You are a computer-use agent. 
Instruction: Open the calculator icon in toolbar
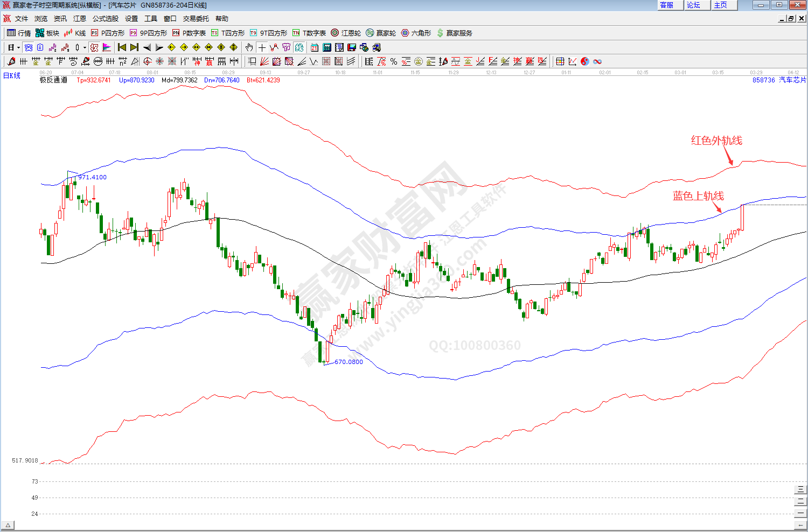(326, 47)
